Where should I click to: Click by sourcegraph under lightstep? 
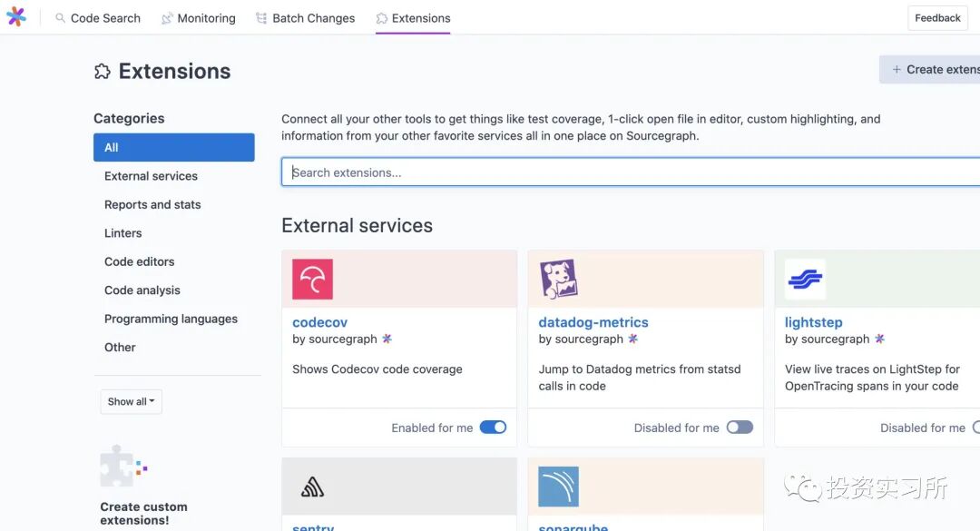pos(828,339)
